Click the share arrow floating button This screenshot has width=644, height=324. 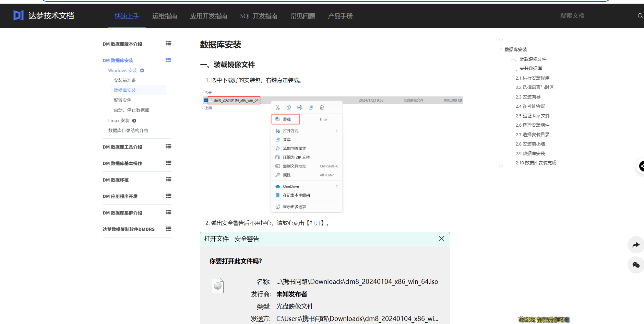[636, 245]
